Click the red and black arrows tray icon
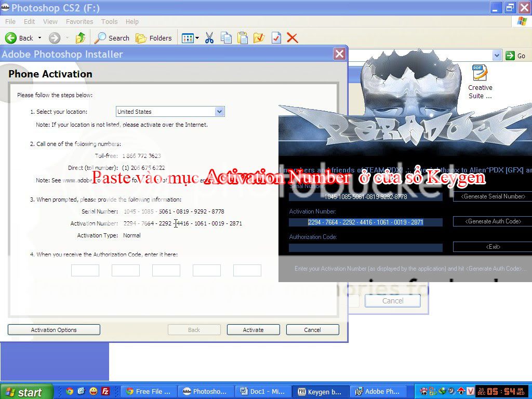The image size is (532, 399). point(461,391)
